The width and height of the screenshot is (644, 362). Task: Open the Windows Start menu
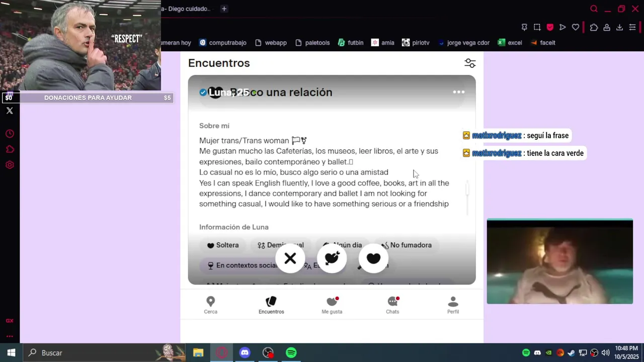pyautogui.click(x=11, y=353)
